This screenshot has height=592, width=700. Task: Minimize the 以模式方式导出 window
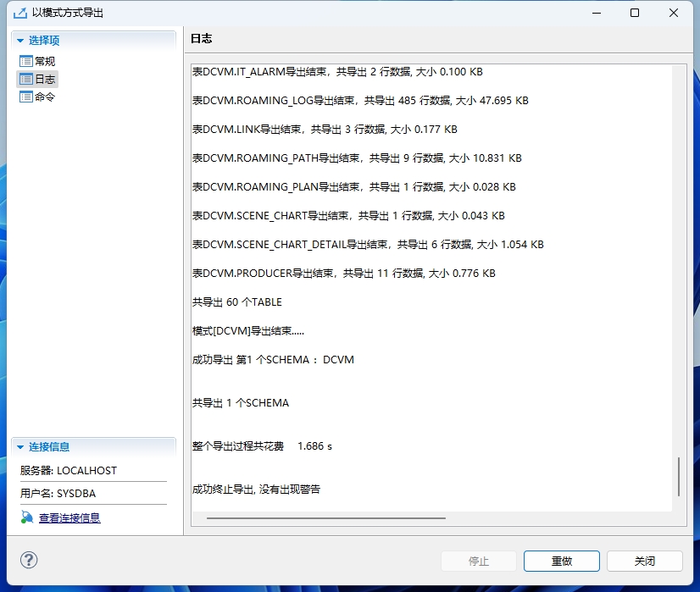pyautogui.click(x=597, y=13)
